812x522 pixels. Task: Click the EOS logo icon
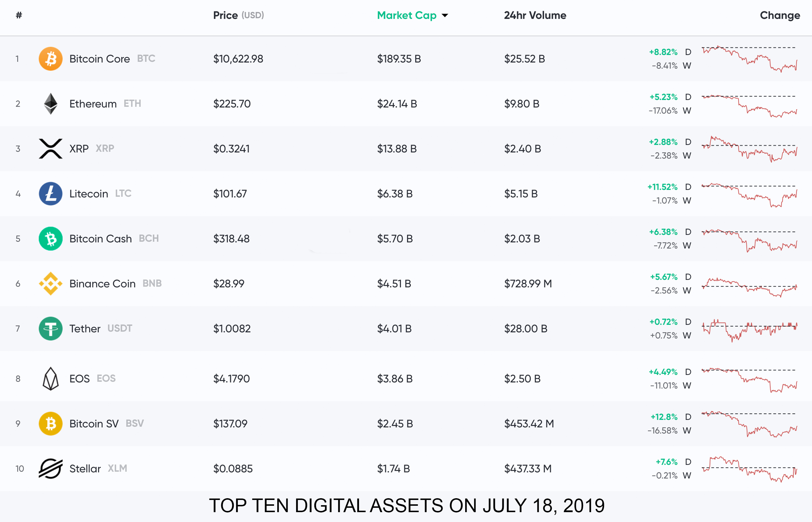[x=50, y=379]
